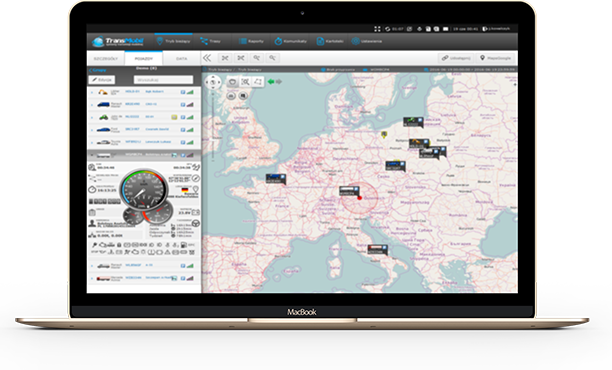This screenshot has width=612, height=370.
Task: Click the green back arrow on map
Action: pos(271,82)
